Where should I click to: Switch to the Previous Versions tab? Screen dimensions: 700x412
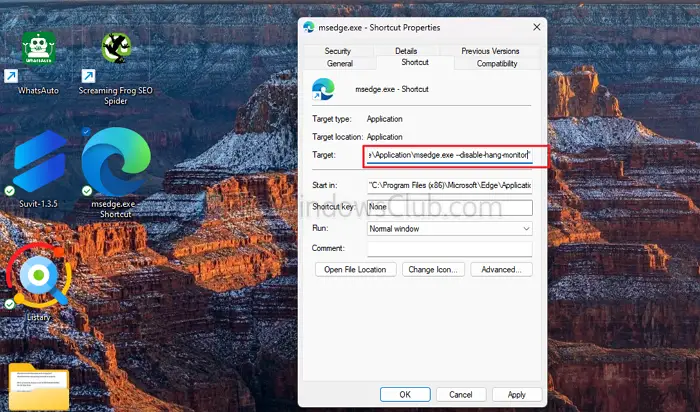[490, 51]
